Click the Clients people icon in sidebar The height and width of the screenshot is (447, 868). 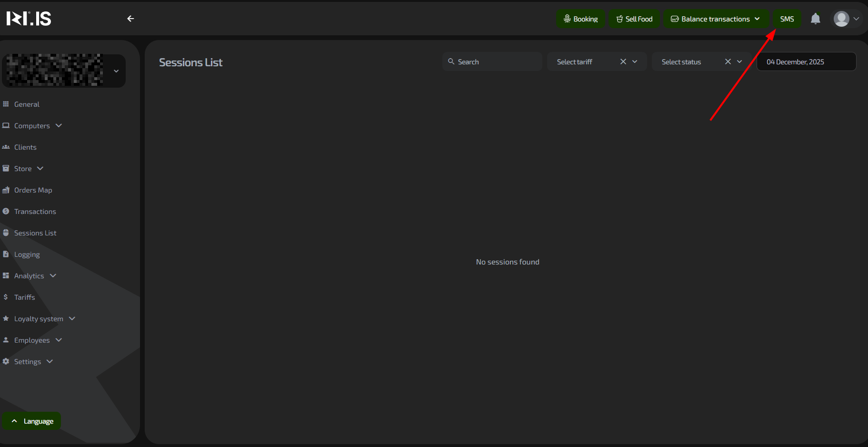click(6, 147)
